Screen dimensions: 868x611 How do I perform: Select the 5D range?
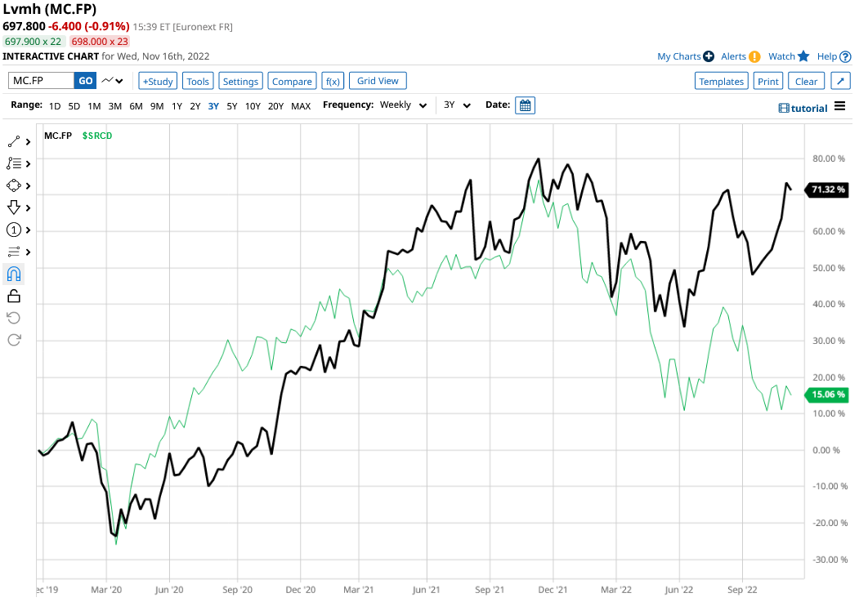(x=74, y=106)
